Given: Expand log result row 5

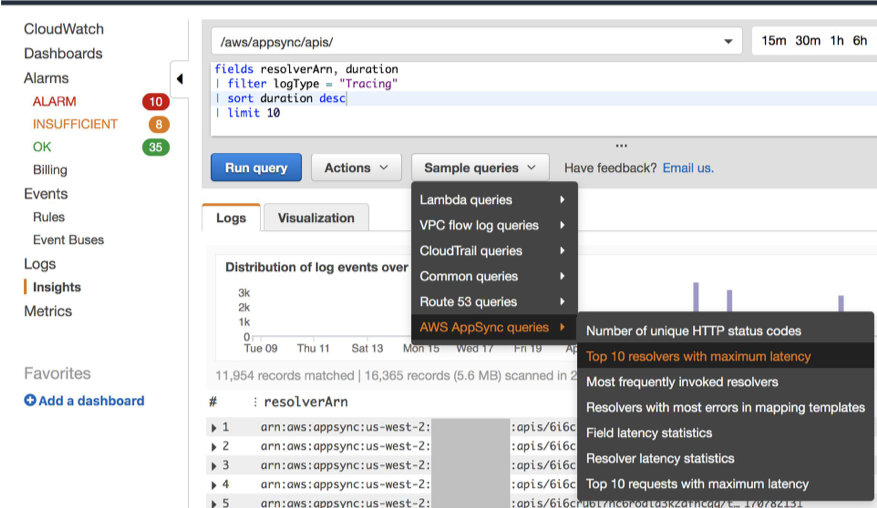Looking at the screenshot, I should tap(214, 503).
